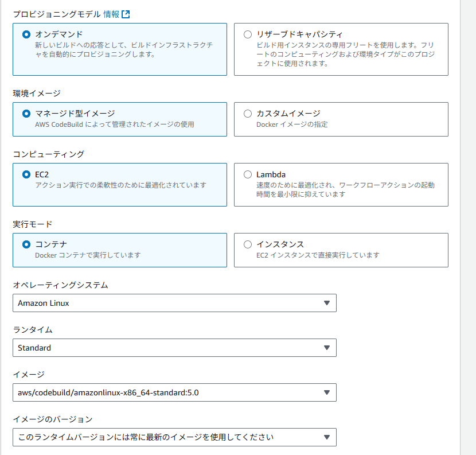Choose the インスタンス execution mode radio
The image size is (476, 455).
(x=248, y=244)
